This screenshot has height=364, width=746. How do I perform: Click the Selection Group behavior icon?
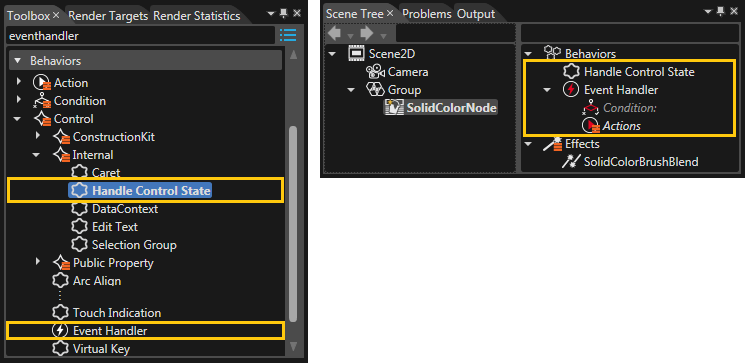[x=80, y=245]
